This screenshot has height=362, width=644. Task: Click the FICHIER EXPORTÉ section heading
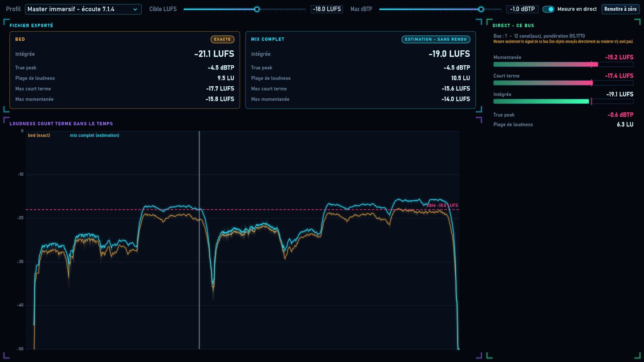coord(31,25)
